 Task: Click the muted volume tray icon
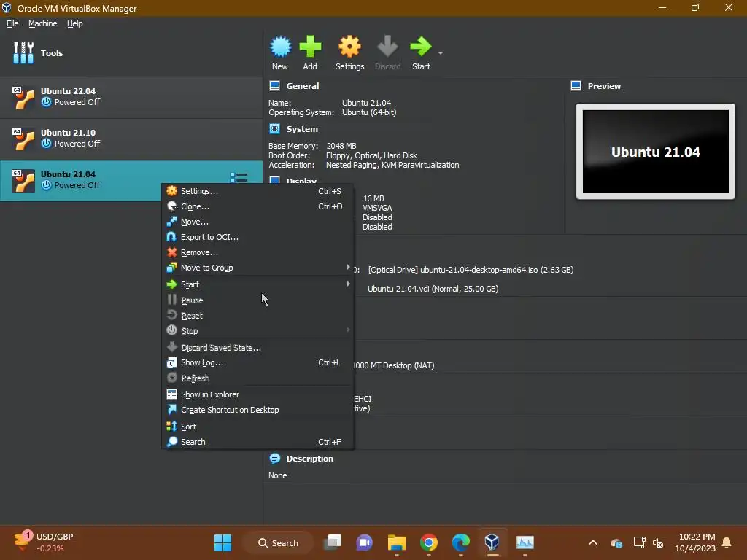pyautogui.click(x=659, y=542)
